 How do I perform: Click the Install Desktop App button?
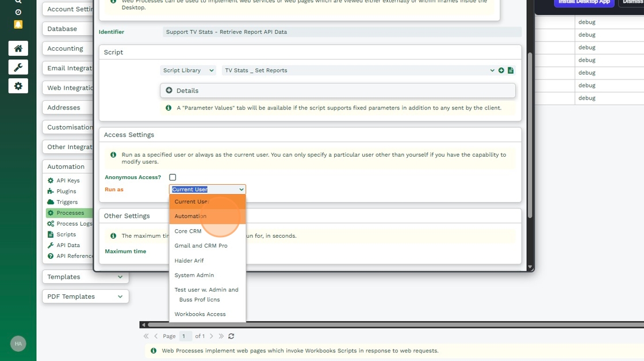[x=584, y=2]
